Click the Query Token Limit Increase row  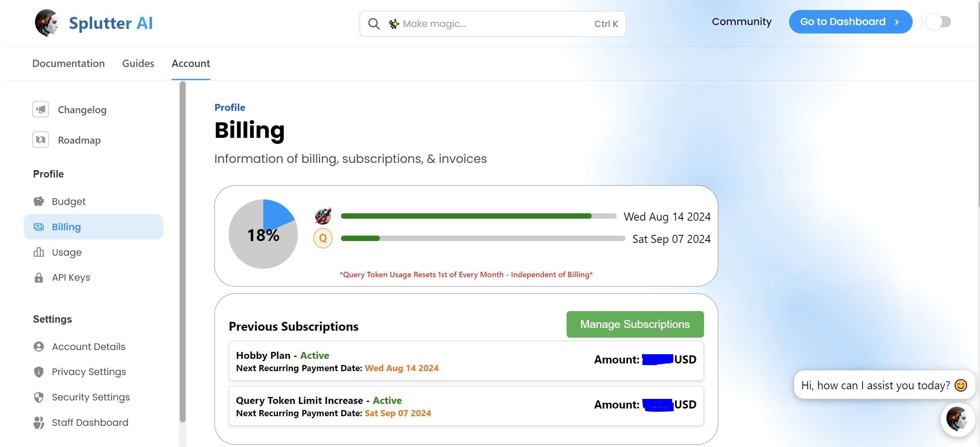466,406
